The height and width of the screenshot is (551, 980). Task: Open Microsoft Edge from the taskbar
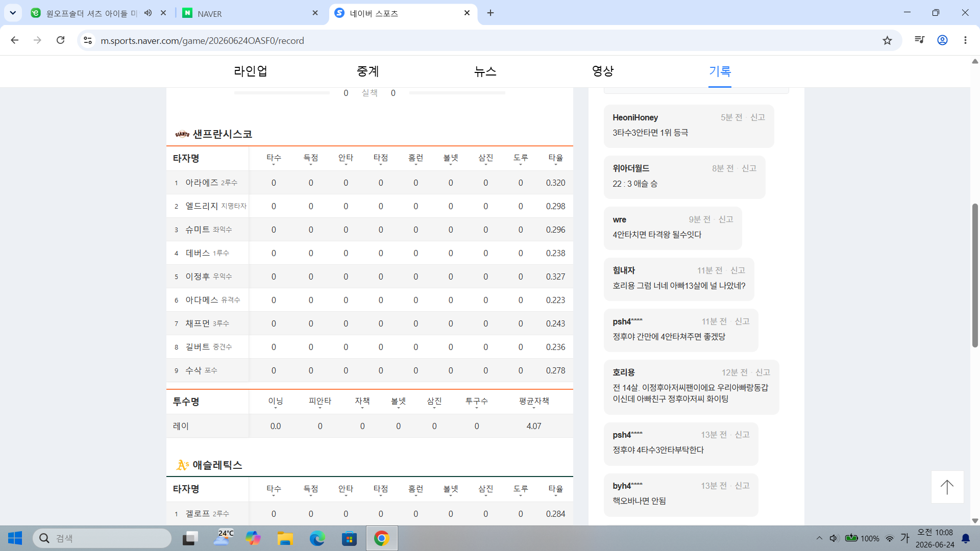coord(317,538)
